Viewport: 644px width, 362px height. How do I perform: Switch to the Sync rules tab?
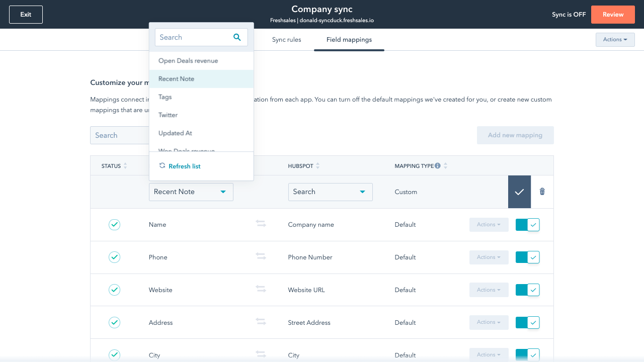click(x=286, y=40)
